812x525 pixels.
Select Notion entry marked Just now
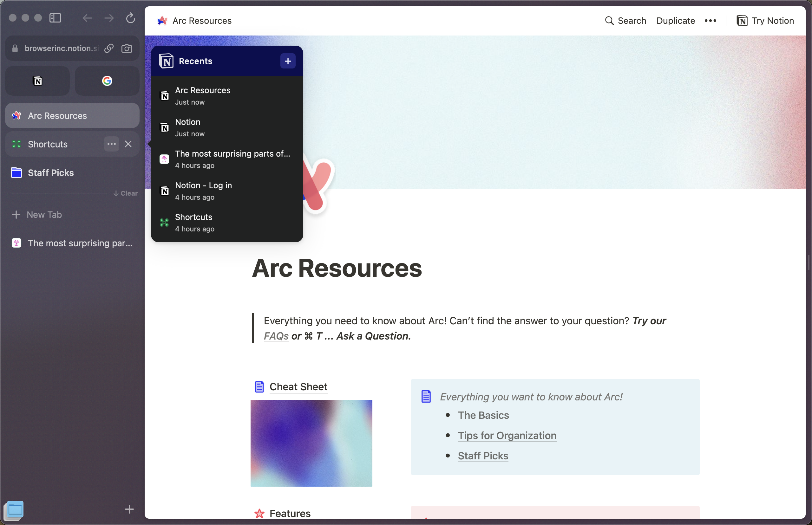(227, 127)
